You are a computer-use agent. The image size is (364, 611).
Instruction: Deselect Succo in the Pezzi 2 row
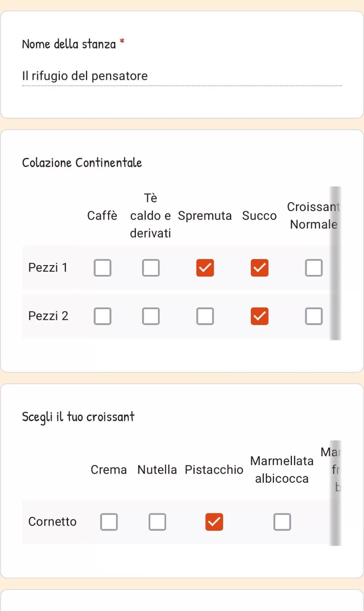pos(259,316)
